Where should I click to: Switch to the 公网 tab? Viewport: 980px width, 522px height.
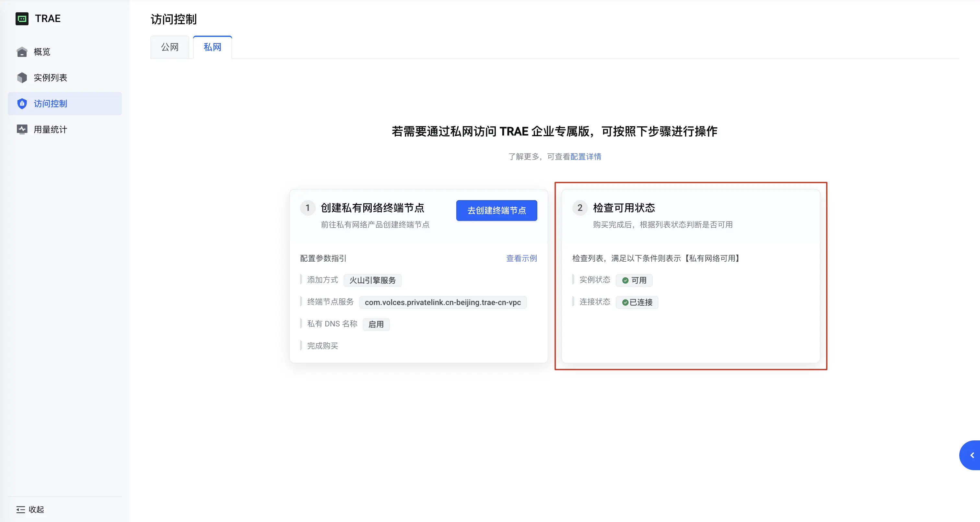point(170,47)
